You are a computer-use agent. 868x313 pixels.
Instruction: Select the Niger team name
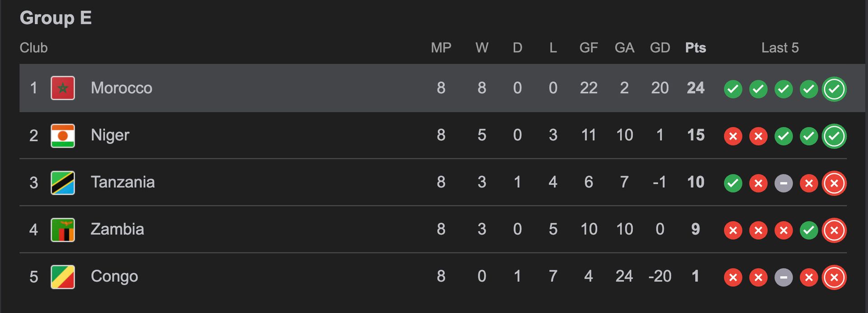point(110,135)
